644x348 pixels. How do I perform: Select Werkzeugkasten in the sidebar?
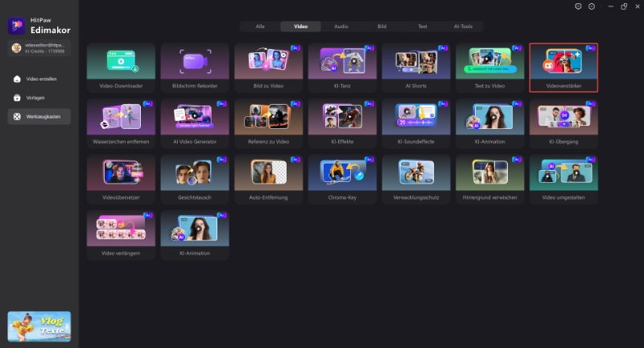[x=40, y=117]
